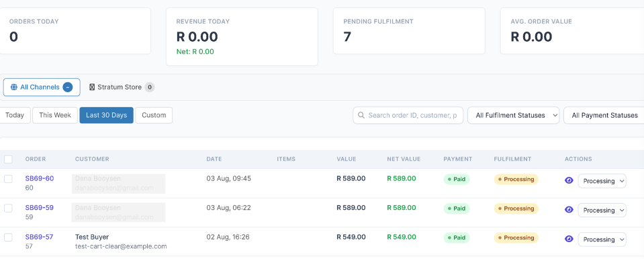Screen dimensions: 644x259
Task: Click the Paid badge for order SB69-60
Action: click(457, 179)
